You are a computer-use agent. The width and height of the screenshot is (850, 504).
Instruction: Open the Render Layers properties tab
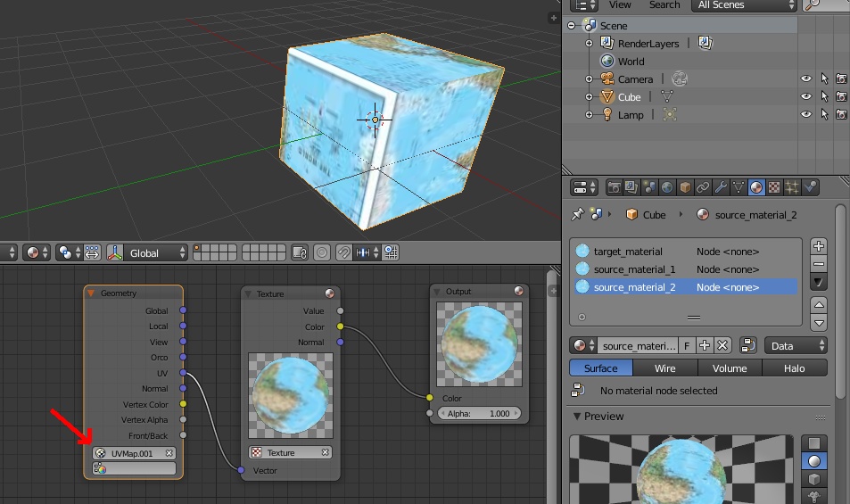point(631,187)
